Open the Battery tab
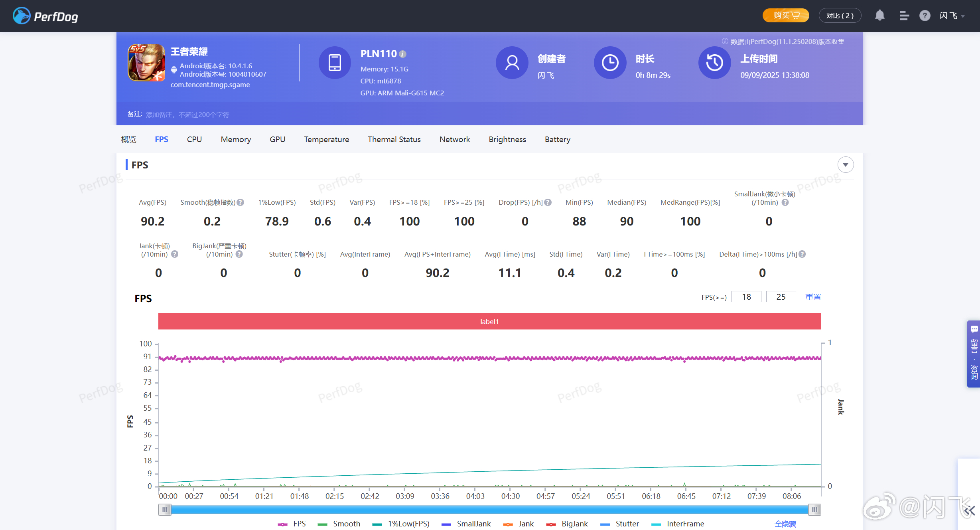This screenshot has width=980, height=530. point(558,139)
